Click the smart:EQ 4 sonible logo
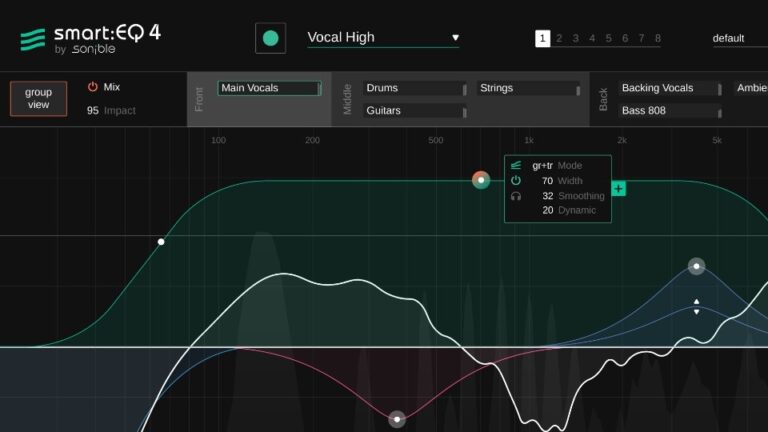 pos(91,39)
